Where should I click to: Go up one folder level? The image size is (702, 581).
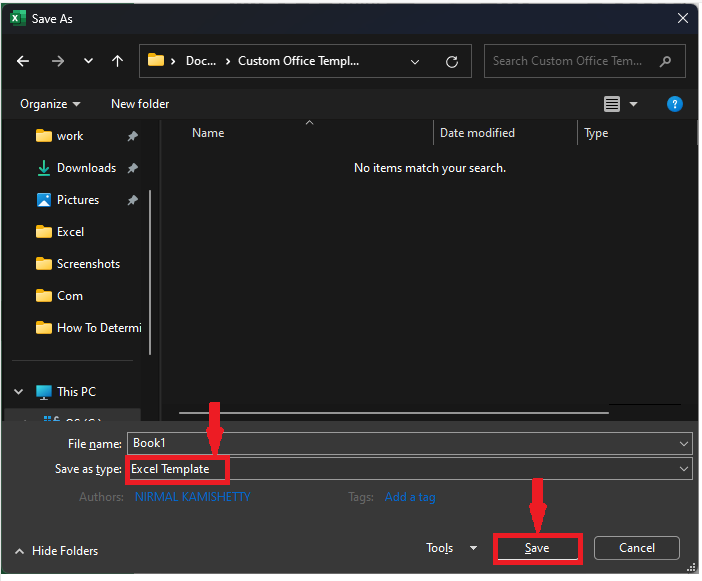117,61
